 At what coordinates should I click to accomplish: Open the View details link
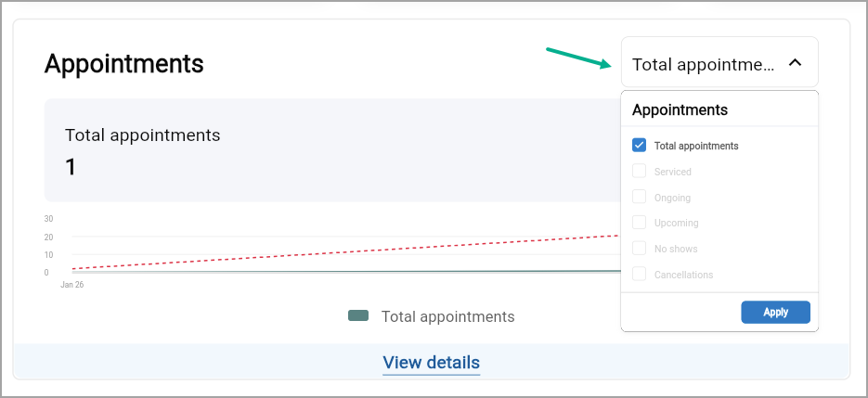(432, 363)
